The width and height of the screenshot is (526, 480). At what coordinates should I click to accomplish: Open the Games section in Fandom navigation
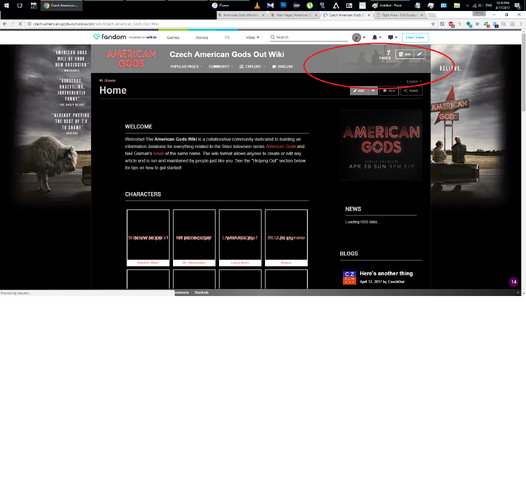pyautogui.click(x=173, y=38)
